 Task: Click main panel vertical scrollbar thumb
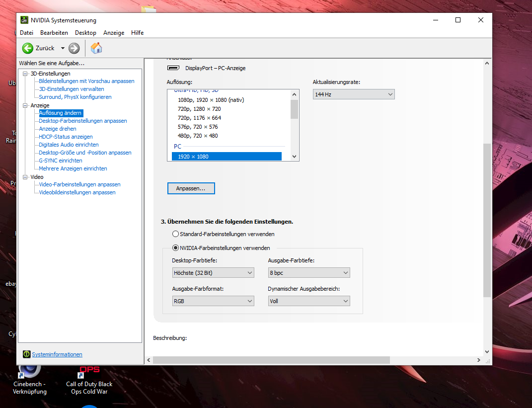(x=487, y=221)
